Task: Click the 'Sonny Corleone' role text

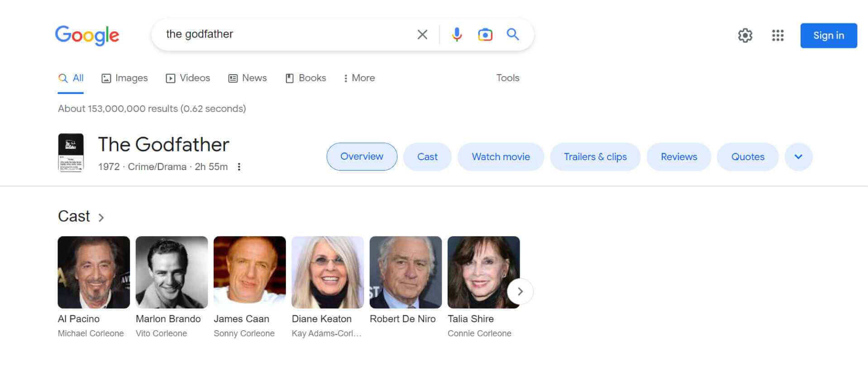Action: (x=244, y=333)
